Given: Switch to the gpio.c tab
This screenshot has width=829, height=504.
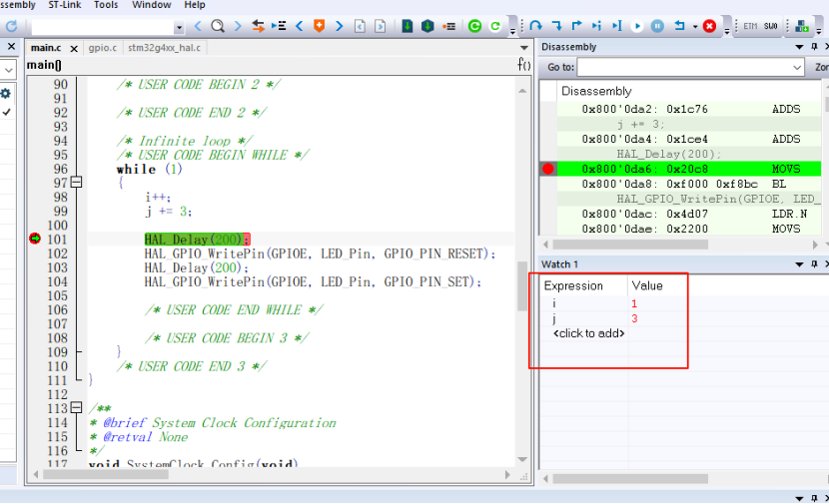Looking at the screenshot, I should [103, 48].
